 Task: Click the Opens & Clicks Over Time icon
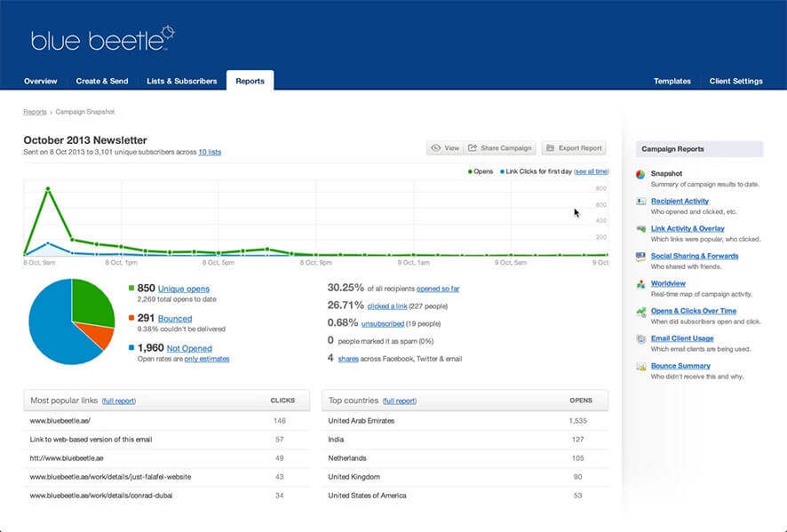641,312
